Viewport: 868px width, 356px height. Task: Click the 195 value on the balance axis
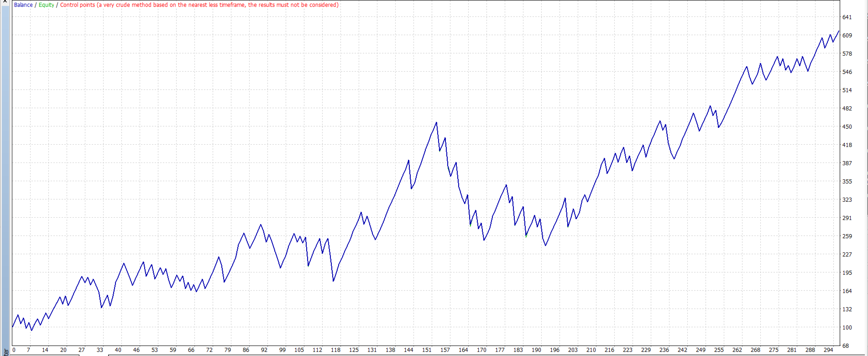tap(847, 273)
